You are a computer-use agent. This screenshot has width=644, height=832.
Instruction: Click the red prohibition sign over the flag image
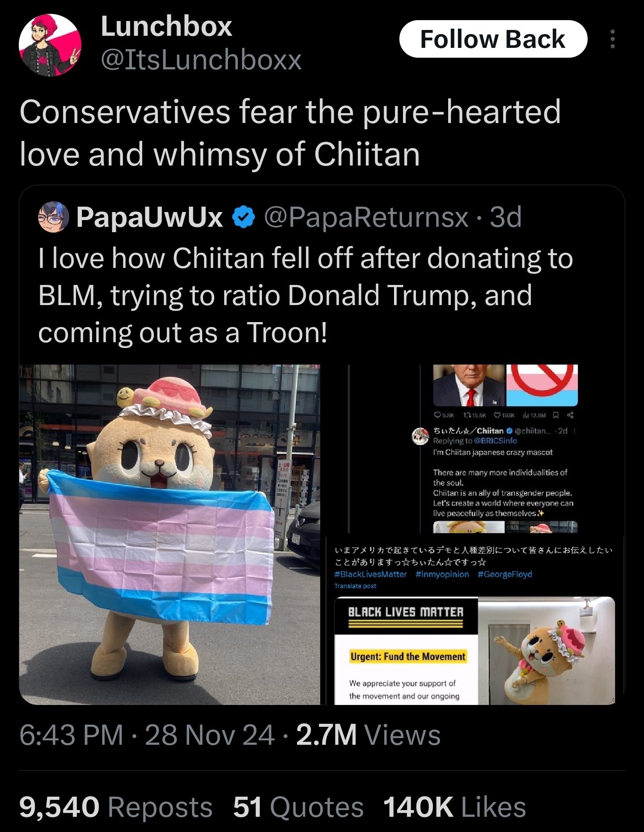click(x=542, y=380)
